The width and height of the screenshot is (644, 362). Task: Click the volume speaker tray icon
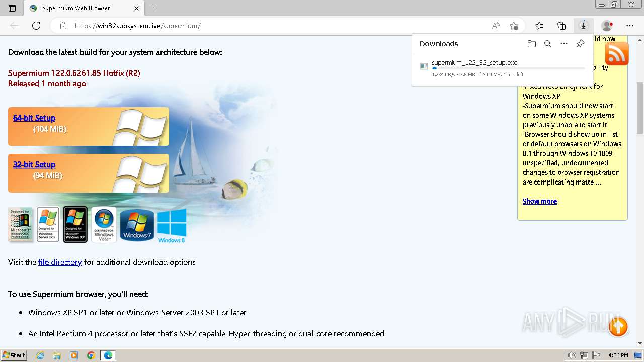pyautogui.click(x=572, y=355)
